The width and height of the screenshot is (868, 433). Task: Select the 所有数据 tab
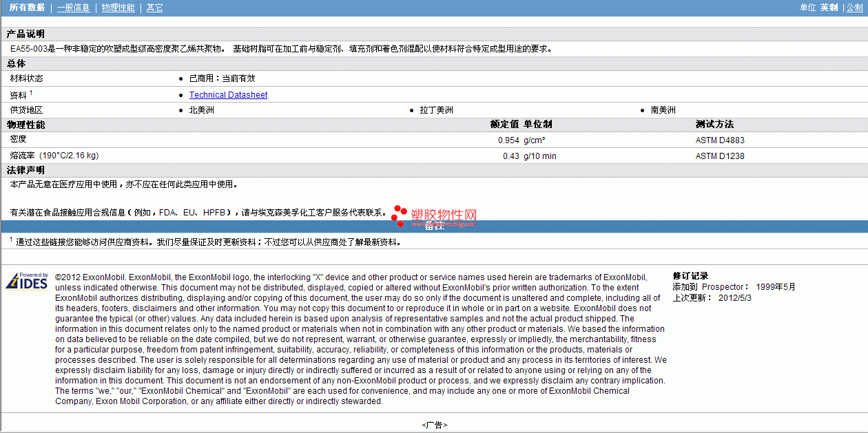[x=27, y=8]
